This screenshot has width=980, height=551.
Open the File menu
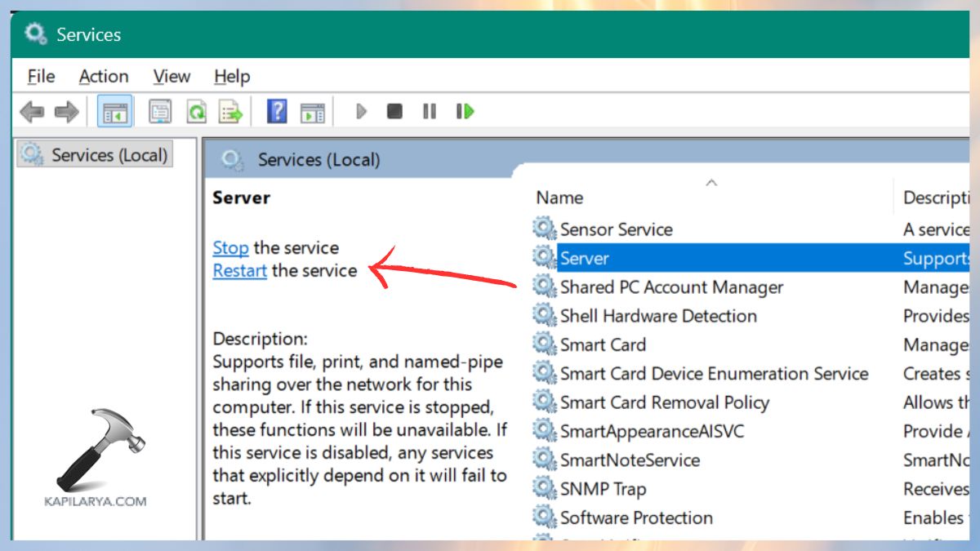pyautogui.click(x=40, y=76)
